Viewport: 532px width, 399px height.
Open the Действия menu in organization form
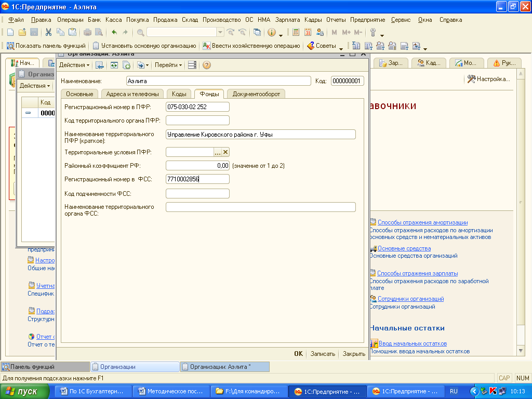tap(74, 65)
